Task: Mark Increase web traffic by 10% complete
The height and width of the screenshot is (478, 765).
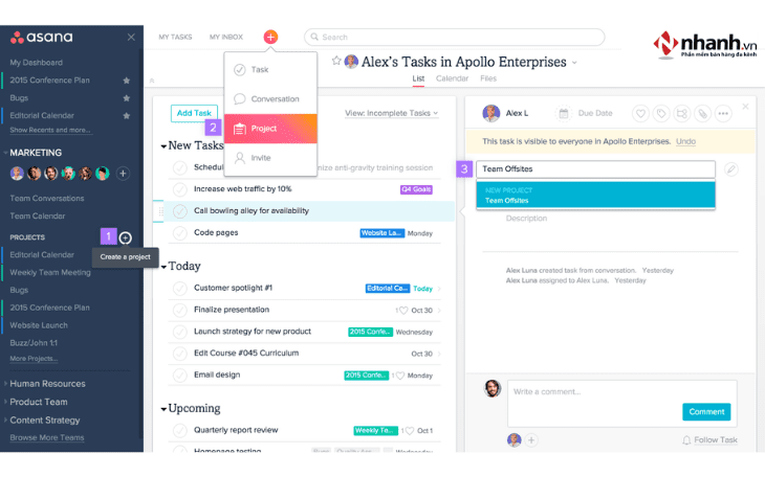Action: [180, 189]
